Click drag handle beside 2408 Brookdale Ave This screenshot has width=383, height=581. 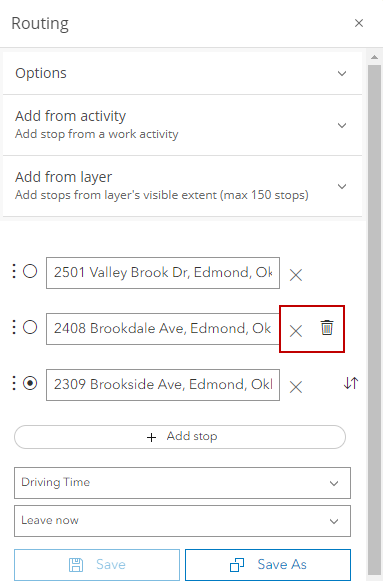click(14, 327)
